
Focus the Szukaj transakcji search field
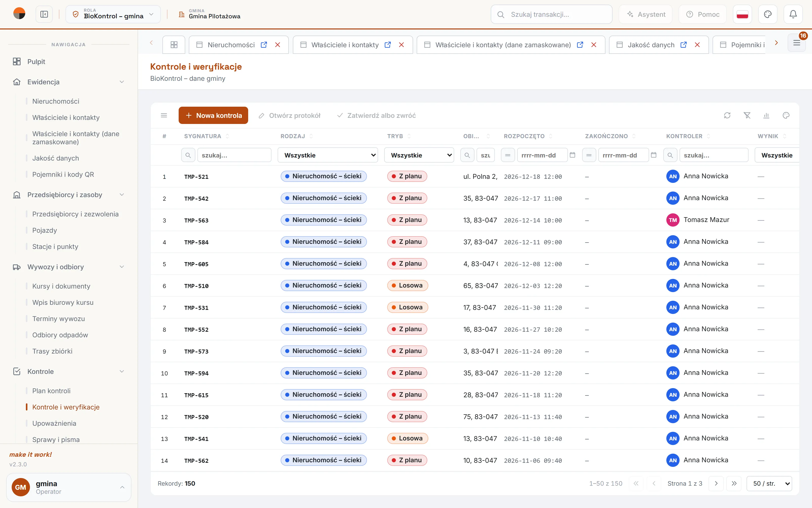tap(552, 14)
